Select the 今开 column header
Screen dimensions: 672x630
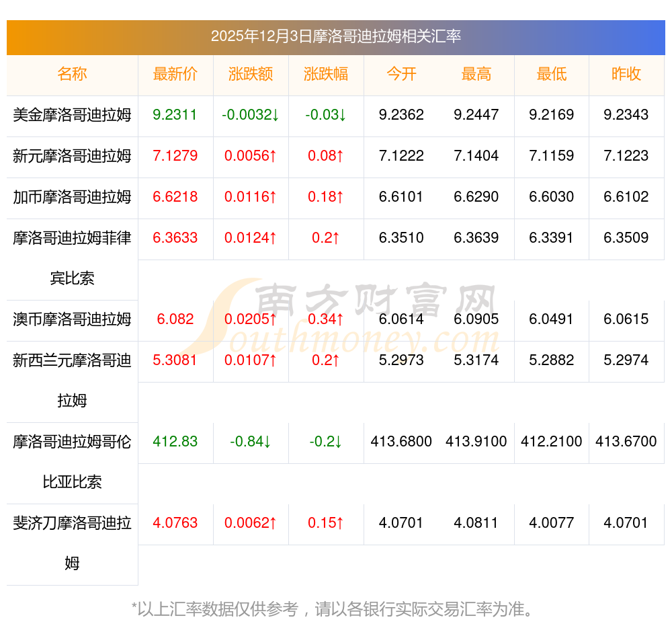coord(401,74)
